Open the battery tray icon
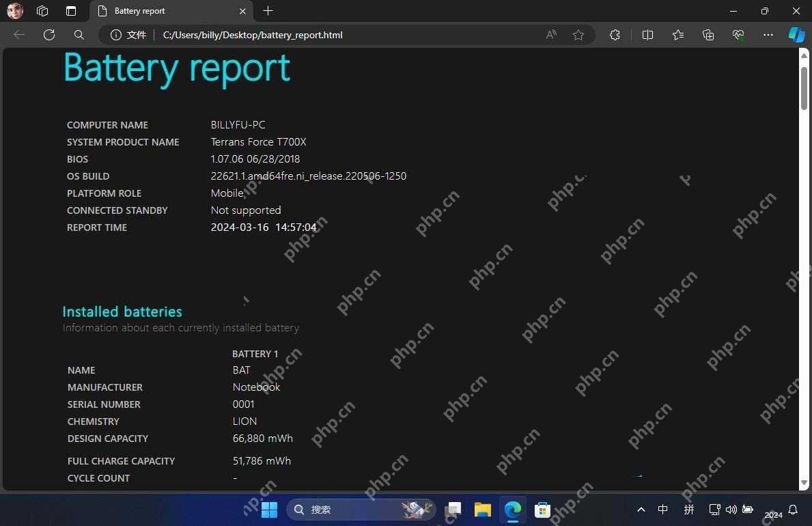Screen dimensions: 812x526 748,510
